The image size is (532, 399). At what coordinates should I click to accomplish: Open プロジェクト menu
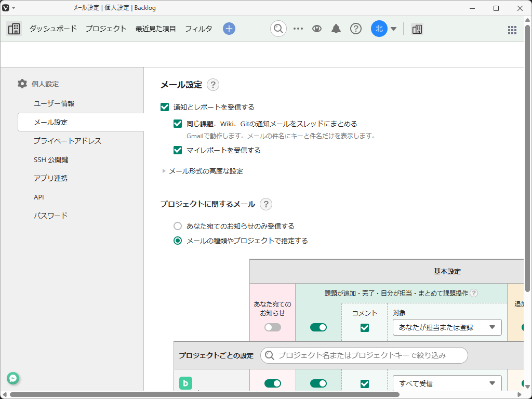point(106,29)
